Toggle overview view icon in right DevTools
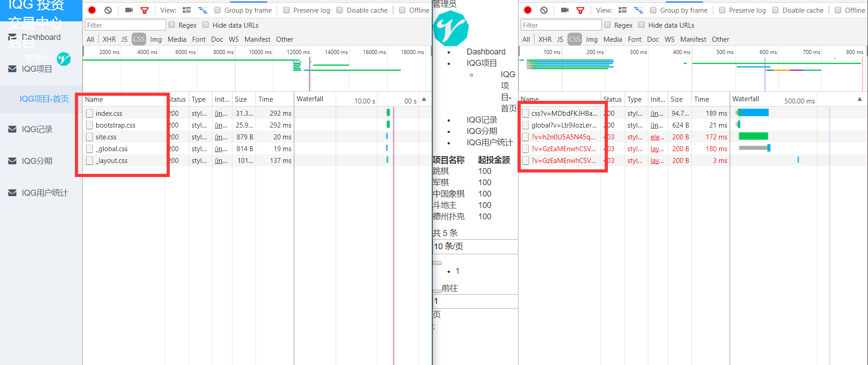Viewport: 868px width, 365px height. pos(638,10)
